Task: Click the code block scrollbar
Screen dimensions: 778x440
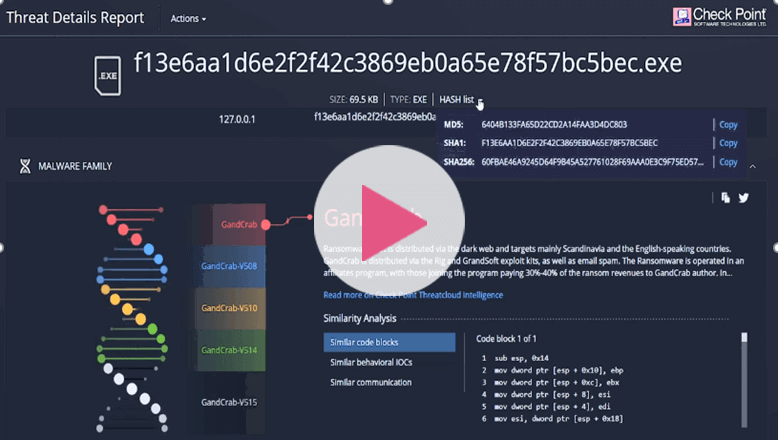Action: tap(744, 379)
